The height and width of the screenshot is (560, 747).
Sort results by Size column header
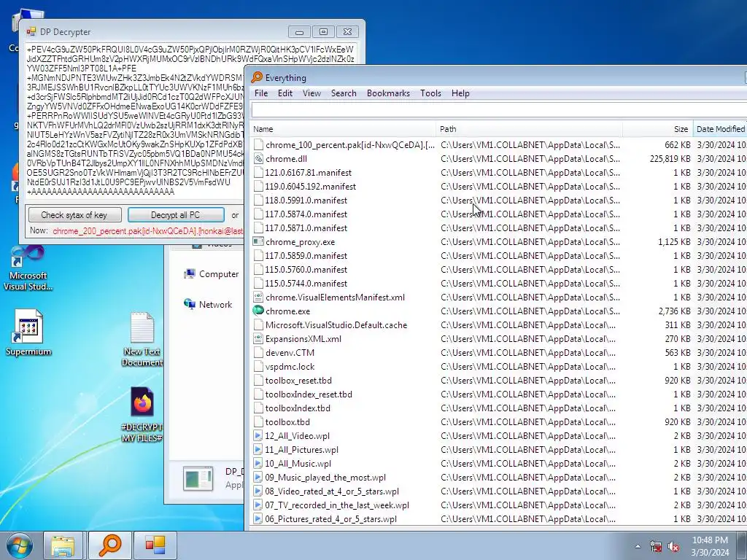(657, 129)
